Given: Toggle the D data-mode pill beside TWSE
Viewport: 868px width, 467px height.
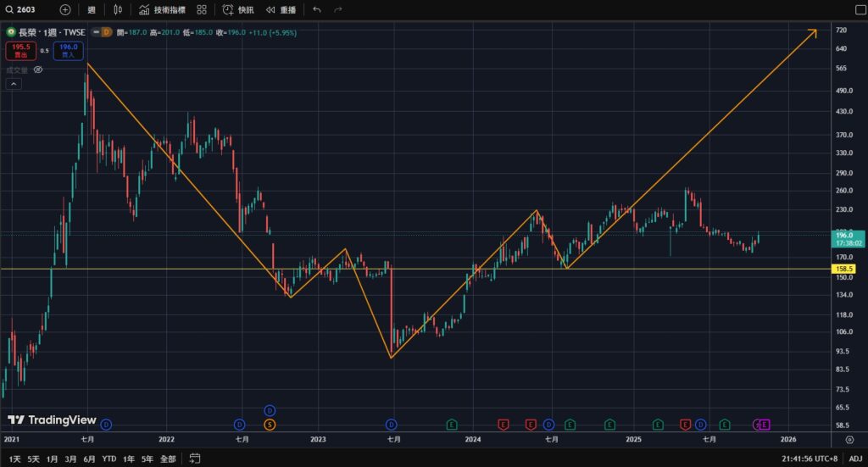Looking at the screenshot, I should (x=106, y=31).
